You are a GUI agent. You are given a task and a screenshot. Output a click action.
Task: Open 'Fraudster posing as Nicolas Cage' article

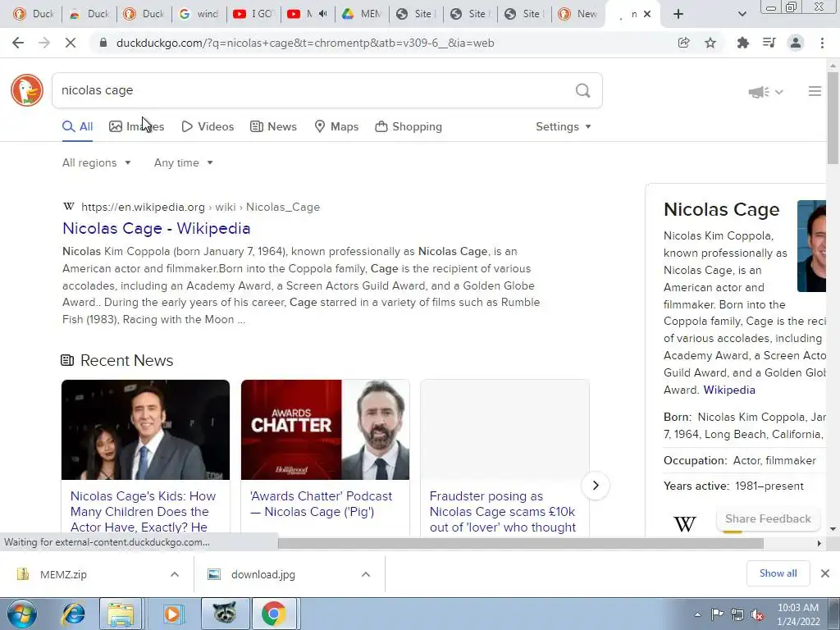pos(503,512)
